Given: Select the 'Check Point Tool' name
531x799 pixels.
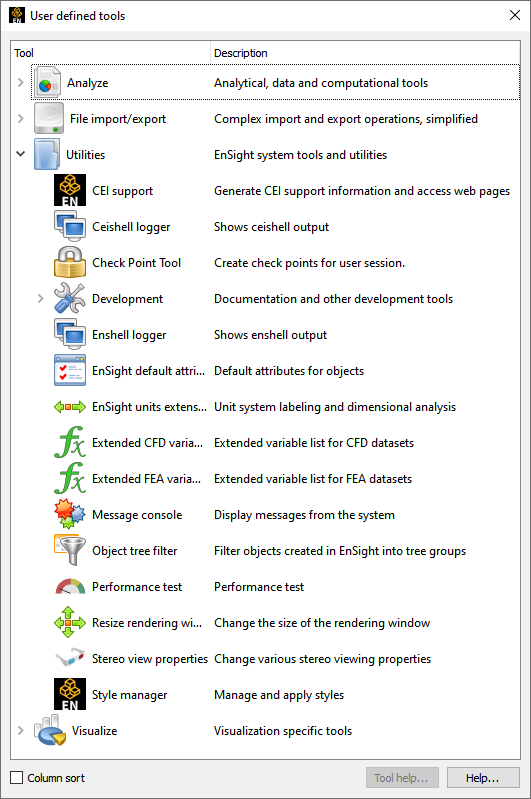Looking at the screenshot, I should tap(137, 262).
